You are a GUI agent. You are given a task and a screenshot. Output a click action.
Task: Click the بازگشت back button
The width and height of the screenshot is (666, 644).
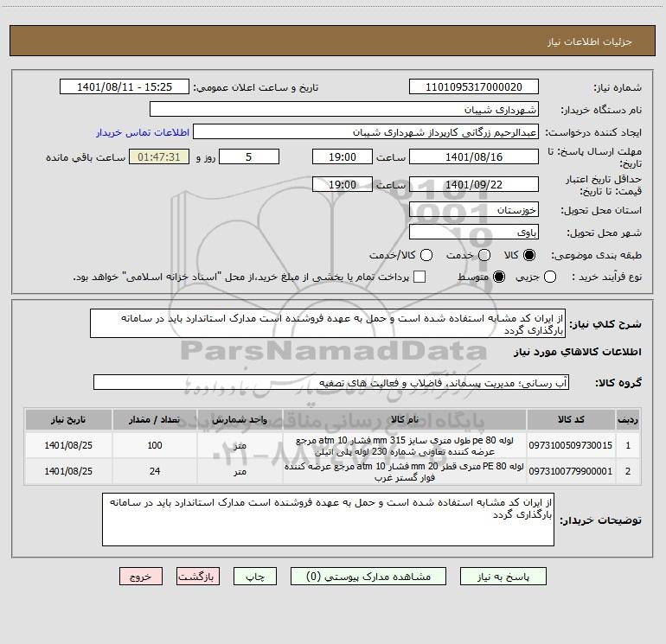point(198,577)
